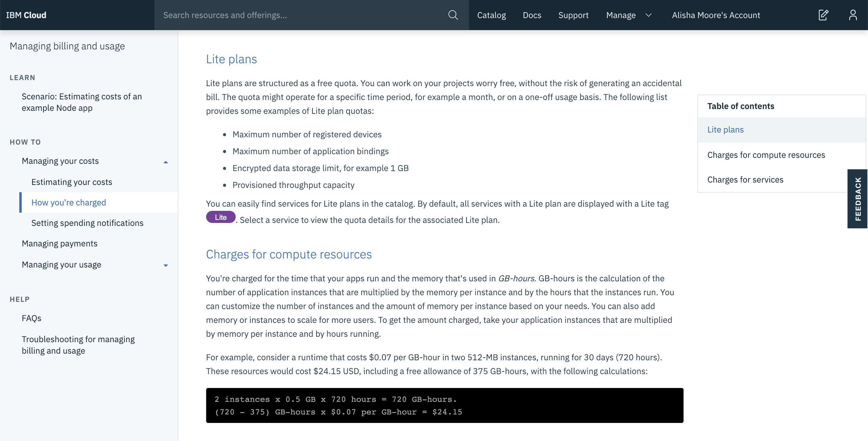
Task: Open the Support menu item
Action: [x=573, y=15]
